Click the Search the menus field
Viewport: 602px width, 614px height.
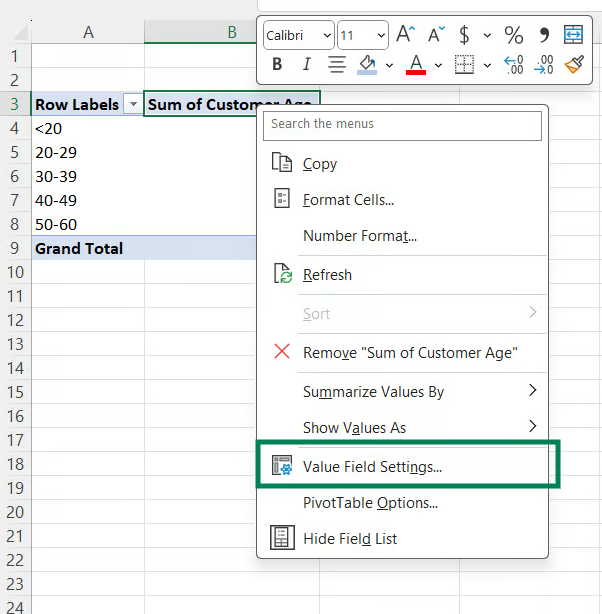click(x=403, y=124)
